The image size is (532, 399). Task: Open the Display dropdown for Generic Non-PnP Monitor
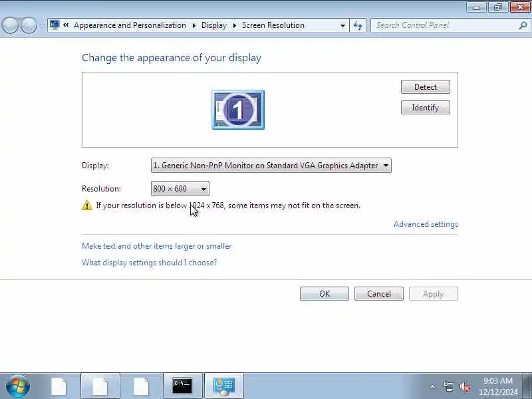tap(271, 166)
